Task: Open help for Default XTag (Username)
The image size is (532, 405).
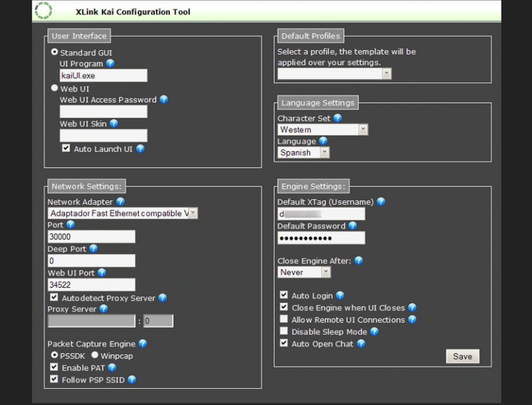Action: tap(381, 201)
